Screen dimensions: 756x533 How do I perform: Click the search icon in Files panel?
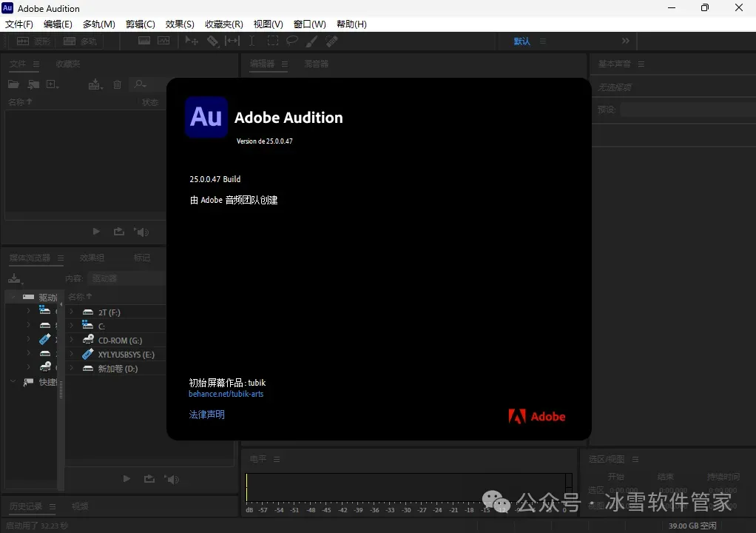click(140, 84)
